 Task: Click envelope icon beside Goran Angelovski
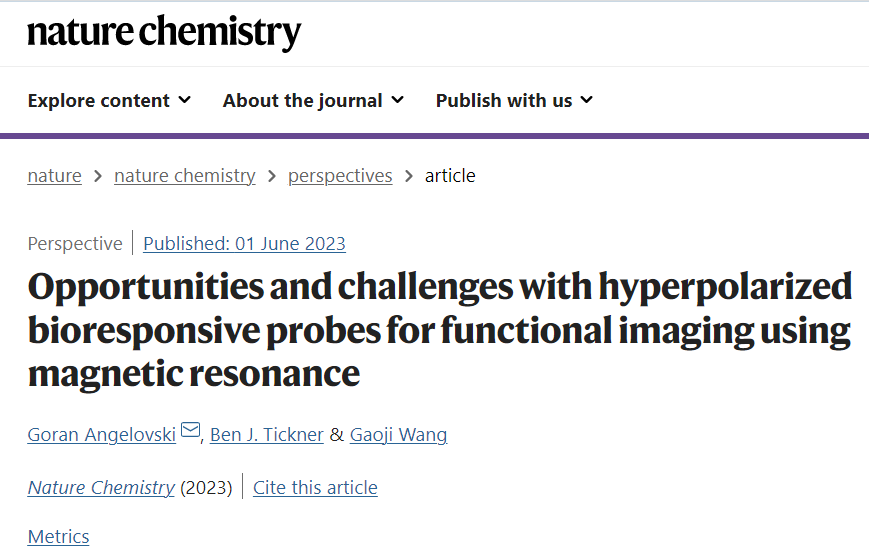[191, 429]
